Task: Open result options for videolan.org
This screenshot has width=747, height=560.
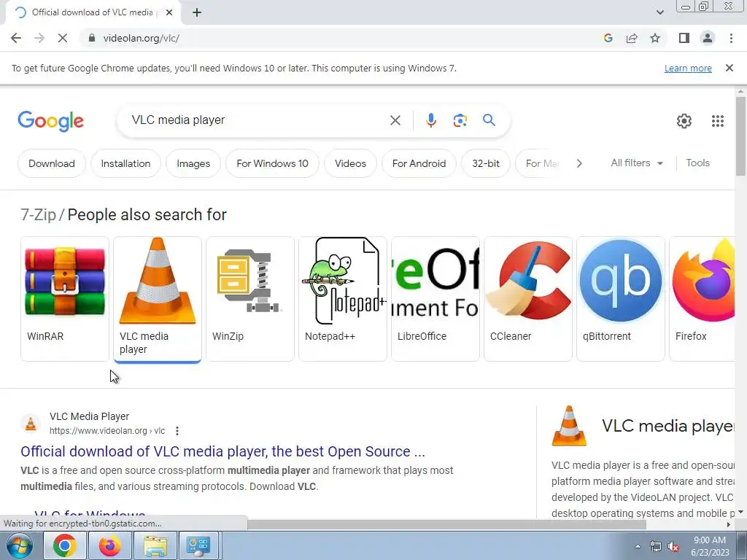Action: tap(177, 431)
